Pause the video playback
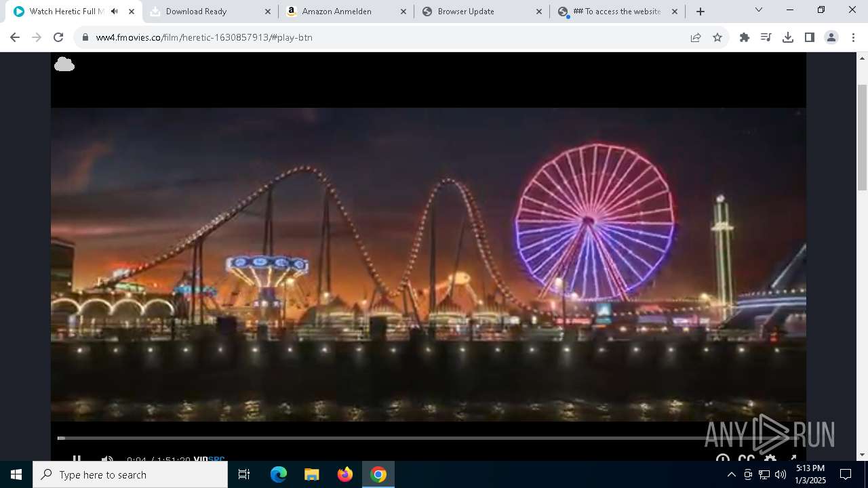 [x=77, y=458]
